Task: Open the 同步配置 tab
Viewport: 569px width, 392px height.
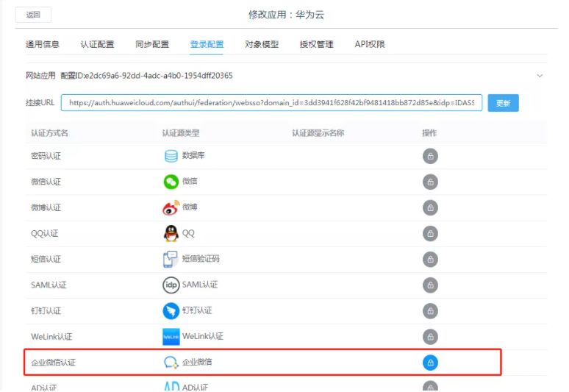Action: 152,44
